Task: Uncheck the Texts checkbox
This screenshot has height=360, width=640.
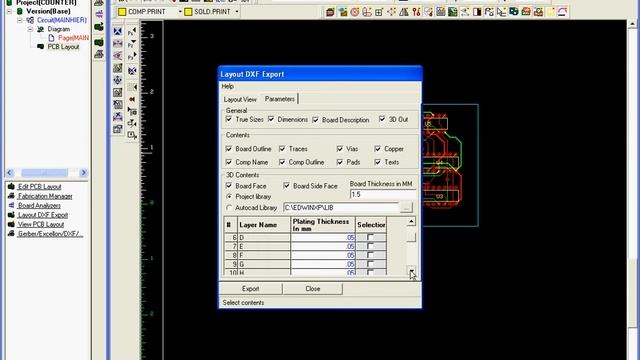Action: click(x=378, y=162)
